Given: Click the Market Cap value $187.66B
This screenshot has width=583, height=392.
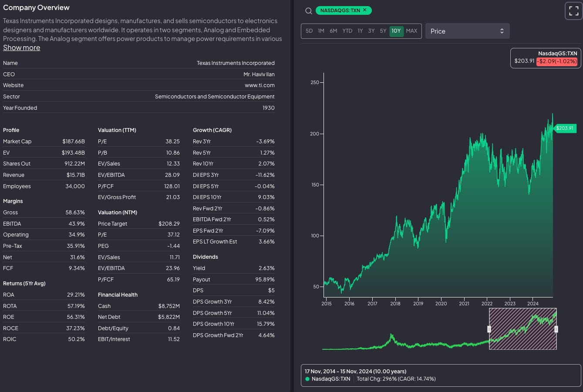Looking at the screenshot, I should 74,142.
